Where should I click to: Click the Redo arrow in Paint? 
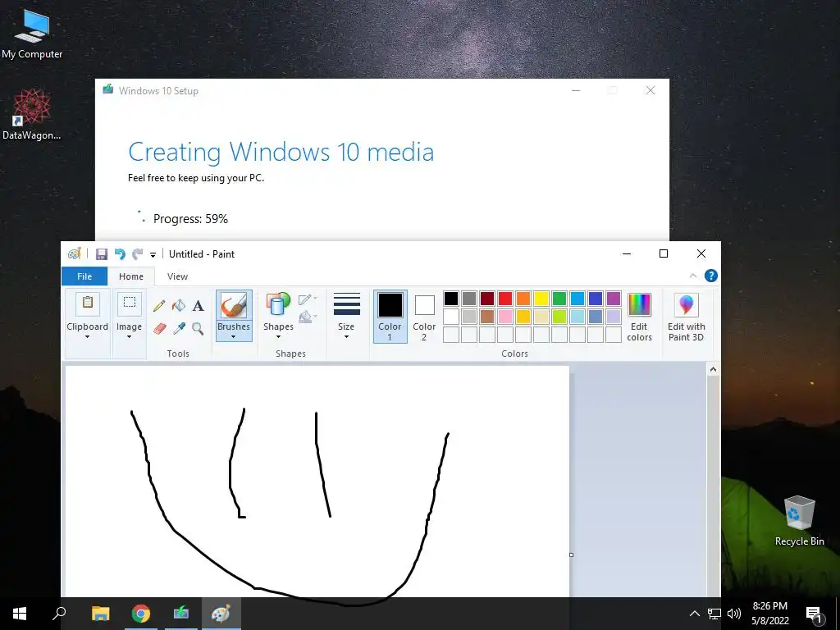pos(138,254)
